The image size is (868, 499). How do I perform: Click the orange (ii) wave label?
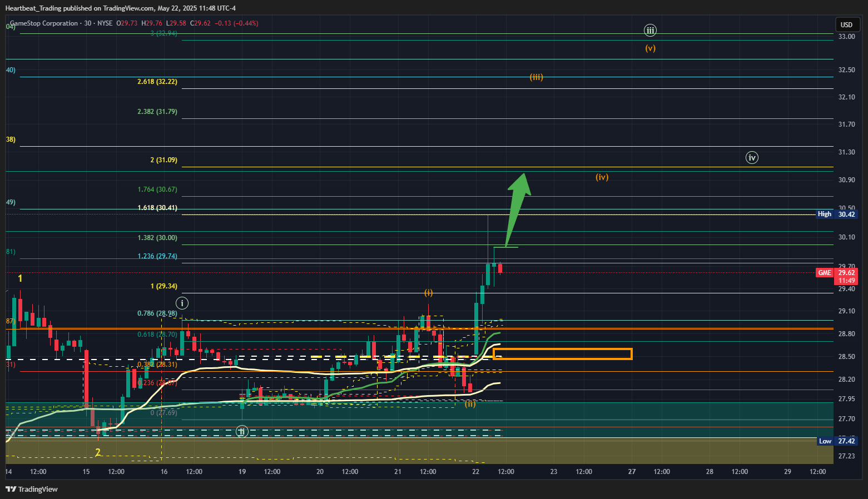tap(470, 404)
